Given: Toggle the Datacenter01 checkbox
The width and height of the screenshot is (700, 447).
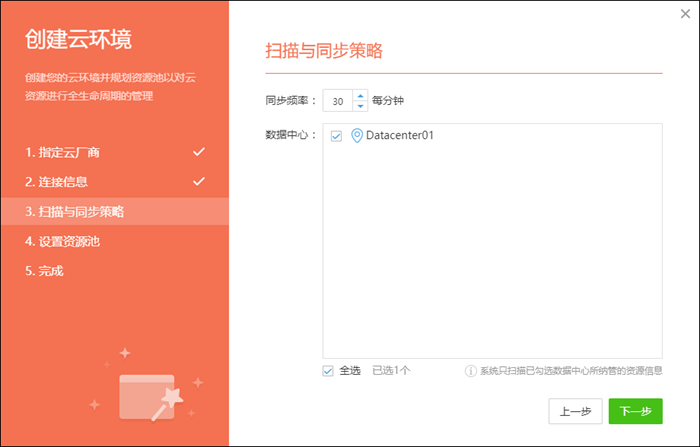Looking at the screenshot, I should point(336,136).
